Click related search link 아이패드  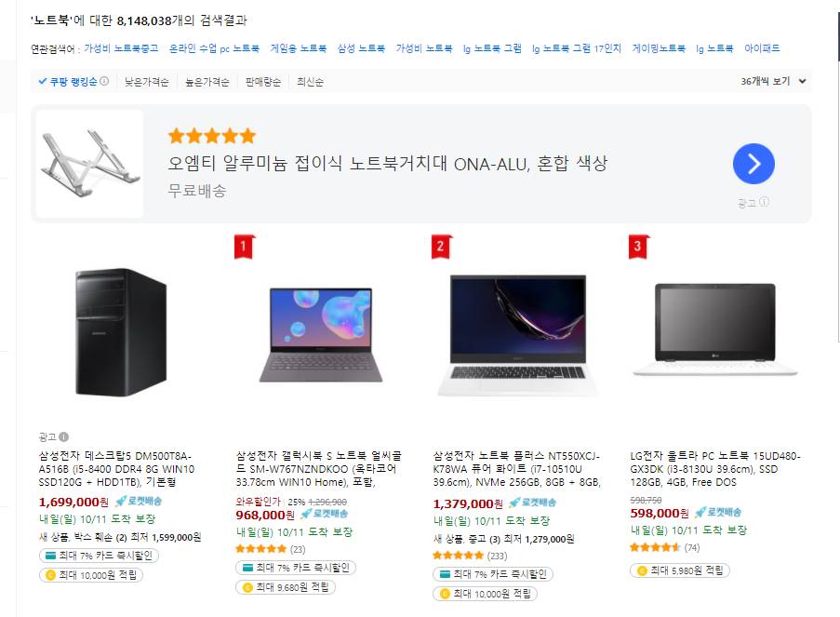[762, 48]
